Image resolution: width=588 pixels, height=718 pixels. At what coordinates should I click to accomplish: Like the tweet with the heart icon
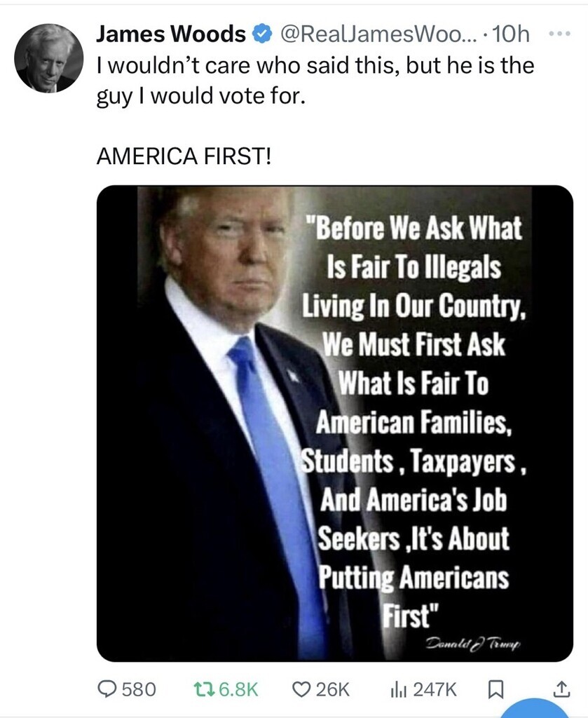coord(301,690)
